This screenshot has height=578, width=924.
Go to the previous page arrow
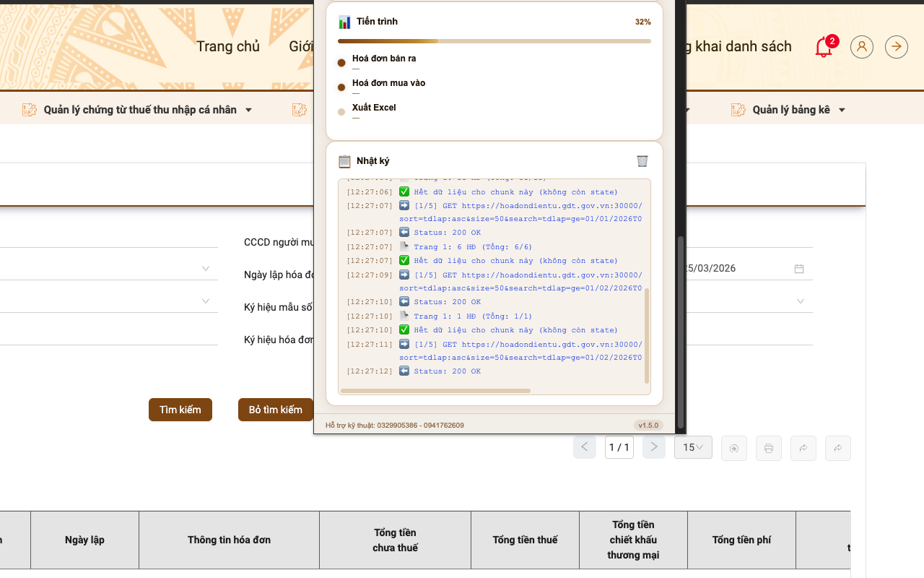tap(585, 447)
